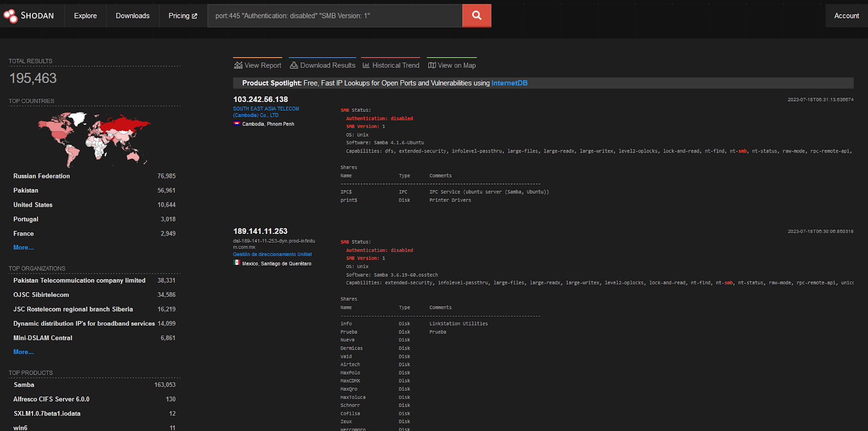Click the red search magnifier button
This screenshot has height=431, width=868.
477,16
